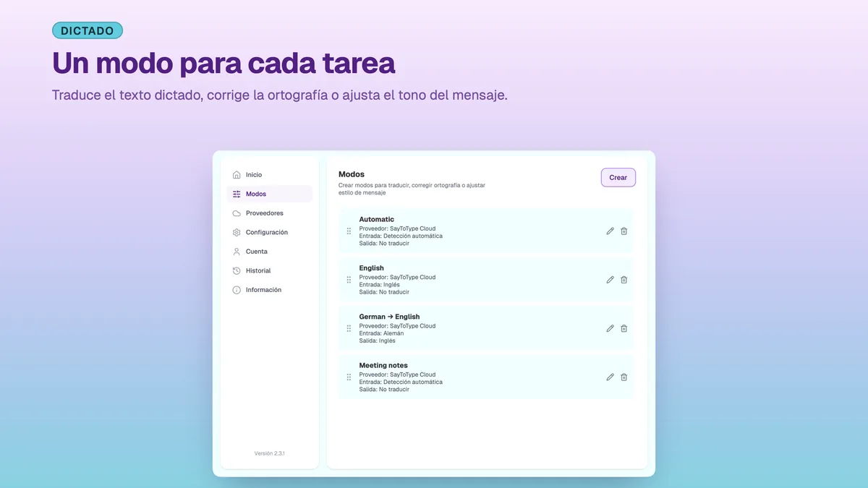Click 'Entrada: Inglés' text
This screenshot has width=868, height=488.
coord(380,285)
